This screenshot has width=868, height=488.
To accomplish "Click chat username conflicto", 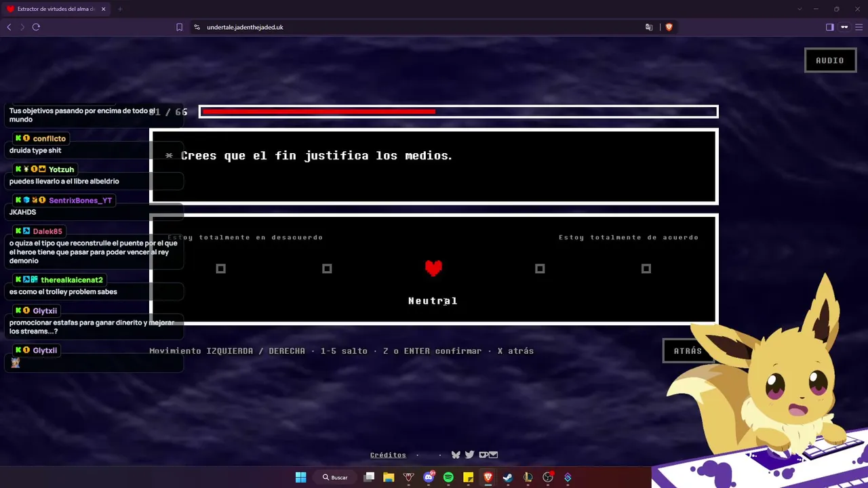I will (49, 138).
